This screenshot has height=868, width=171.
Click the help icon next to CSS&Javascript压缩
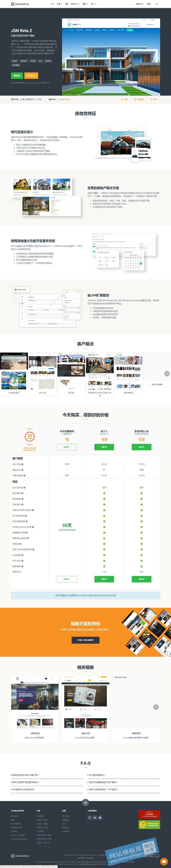pyautogui.click(x=33, y=527)
